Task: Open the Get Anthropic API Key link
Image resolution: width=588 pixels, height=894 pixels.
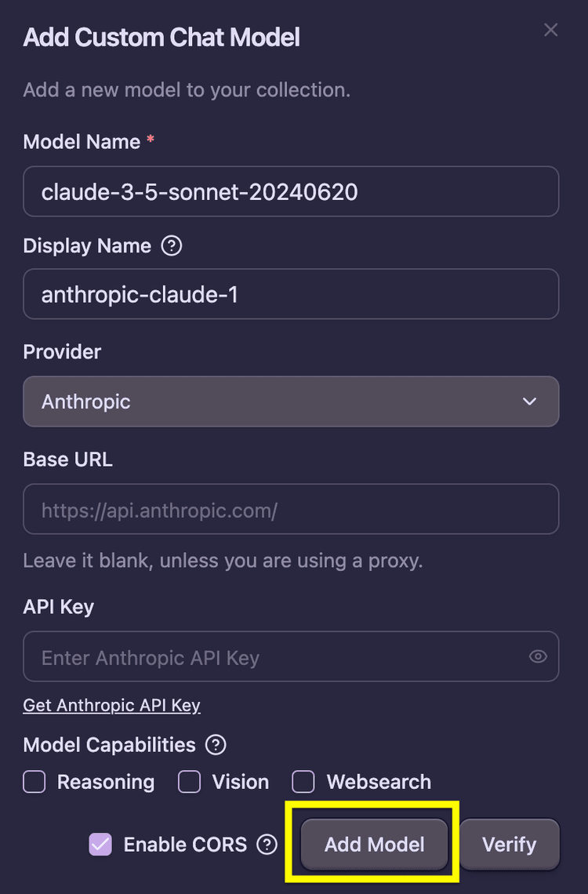Action: click(x=111, y=705)
